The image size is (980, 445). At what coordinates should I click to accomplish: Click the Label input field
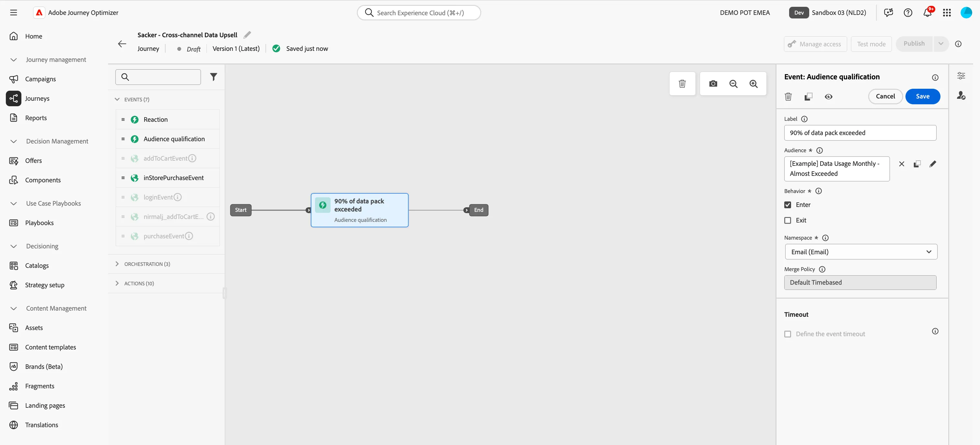point(860,133)
